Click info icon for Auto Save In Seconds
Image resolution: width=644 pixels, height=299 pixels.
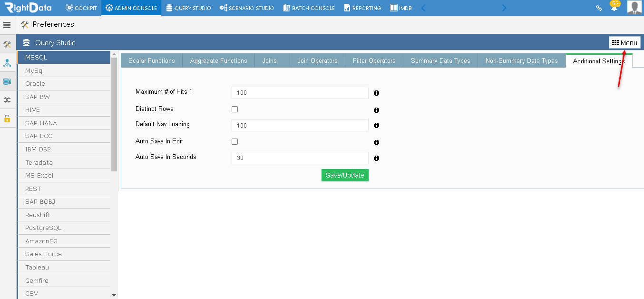point(376,158)
